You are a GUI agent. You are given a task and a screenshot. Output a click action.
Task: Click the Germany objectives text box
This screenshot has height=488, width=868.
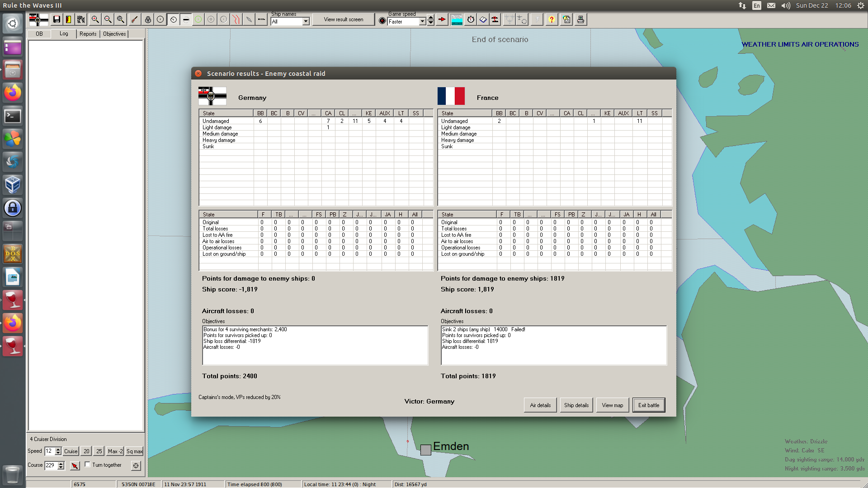(x=315, y=345)
